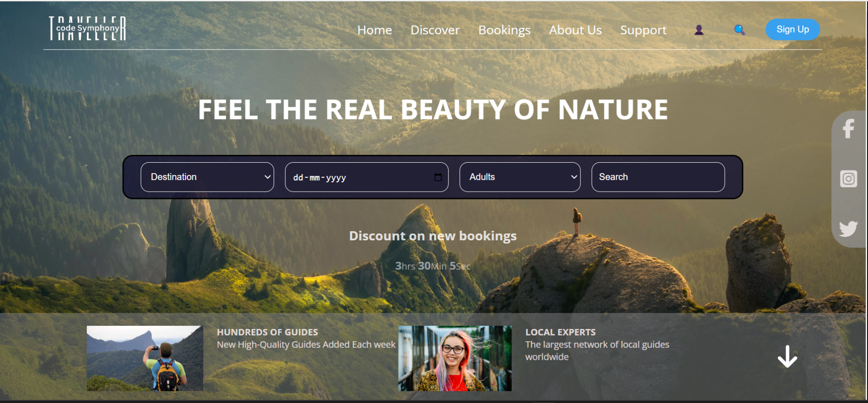Open the hiker photo thumbnail
868x403 pixels.
coord(145,358)
